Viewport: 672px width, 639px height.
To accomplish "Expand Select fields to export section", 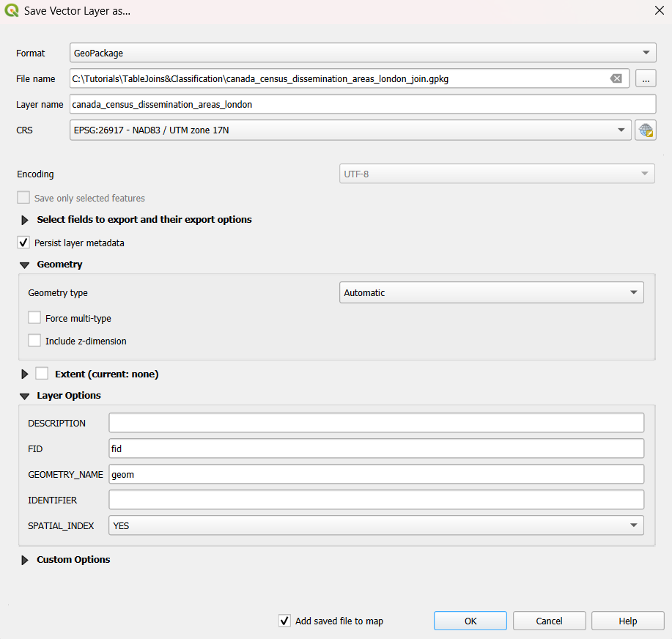I will [25, 220].
